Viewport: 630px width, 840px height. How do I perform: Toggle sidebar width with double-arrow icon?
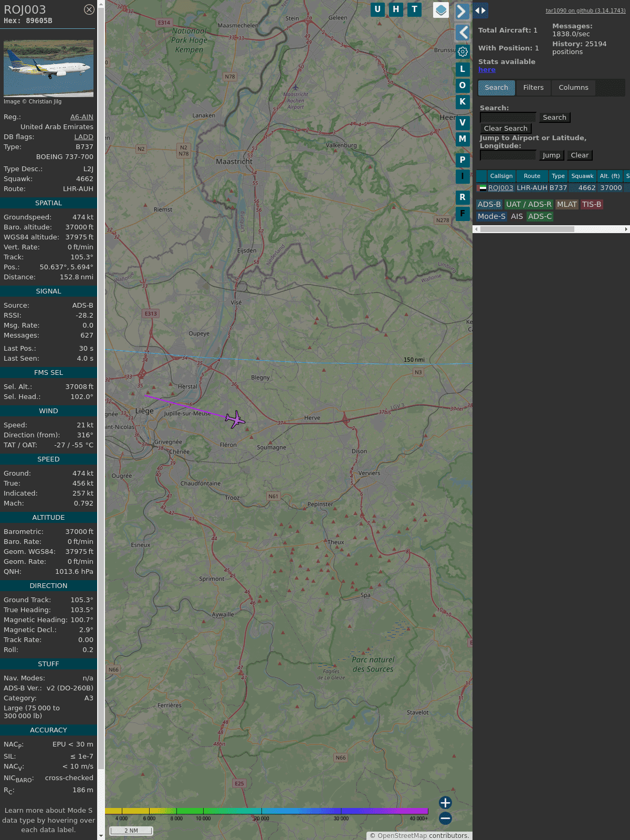pos(480,10)
